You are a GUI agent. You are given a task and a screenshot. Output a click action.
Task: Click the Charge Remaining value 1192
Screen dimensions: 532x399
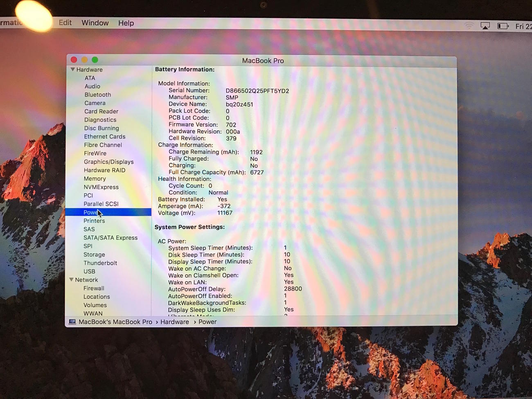257,152
